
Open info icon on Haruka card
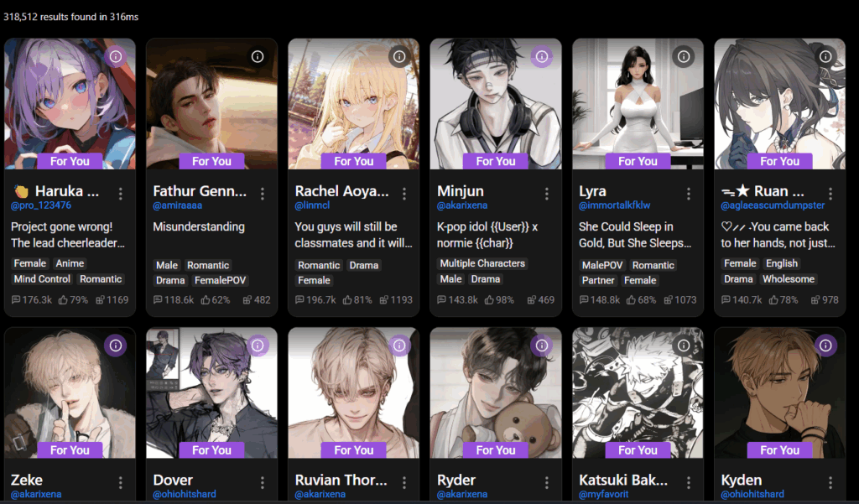pos(115,56)
